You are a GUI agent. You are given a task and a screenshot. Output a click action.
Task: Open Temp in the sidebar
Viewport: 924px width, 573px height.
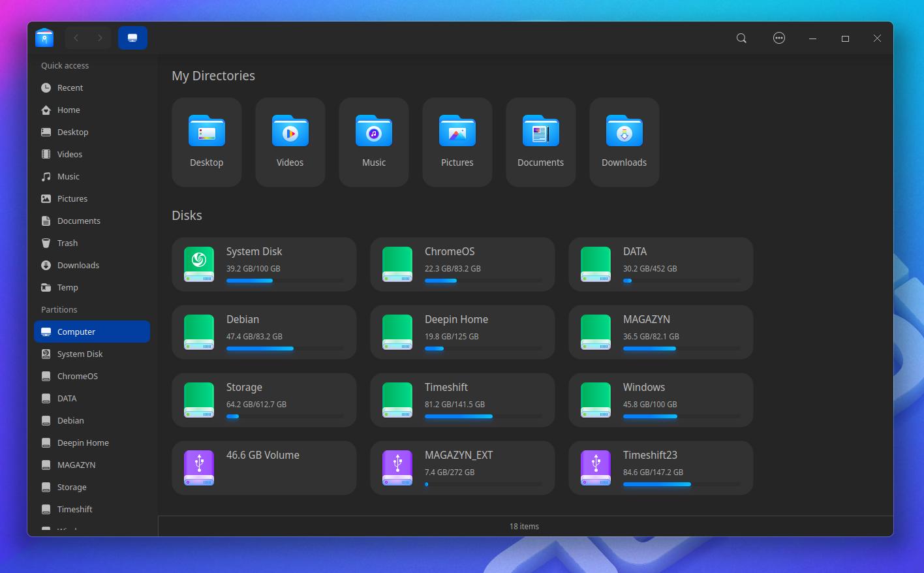click(92, 287)
